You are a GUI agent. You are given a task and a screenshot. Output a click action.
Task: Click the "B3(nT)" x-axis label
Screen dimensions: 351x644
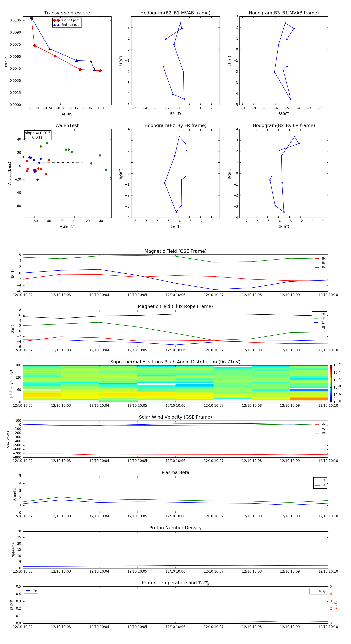point(284,114)
